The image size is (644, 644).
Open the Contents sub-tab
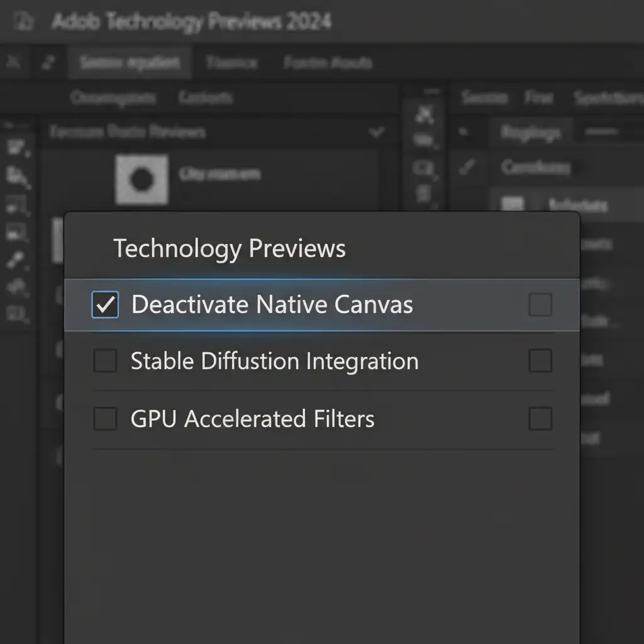(x=205, y=98)
